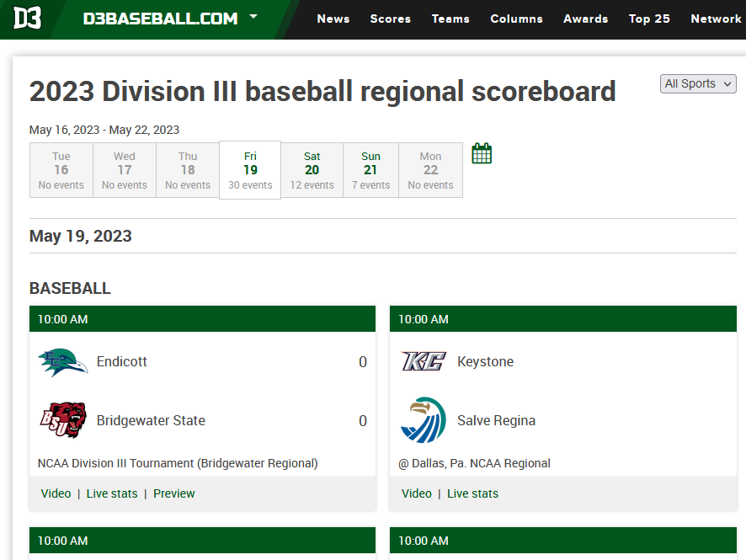Click the Endicott game 10:00 AM header
Screen dimensions: 746x560
point(202,319)
